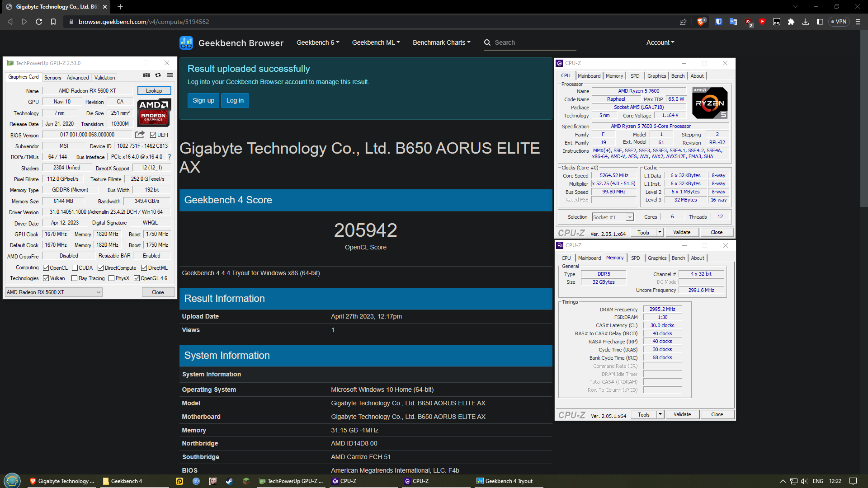This screenshot has height=488, width=868.
Task: Open the Tools dropdown arrow in lower CPU-Z window
Action: [x=660, y=414]
